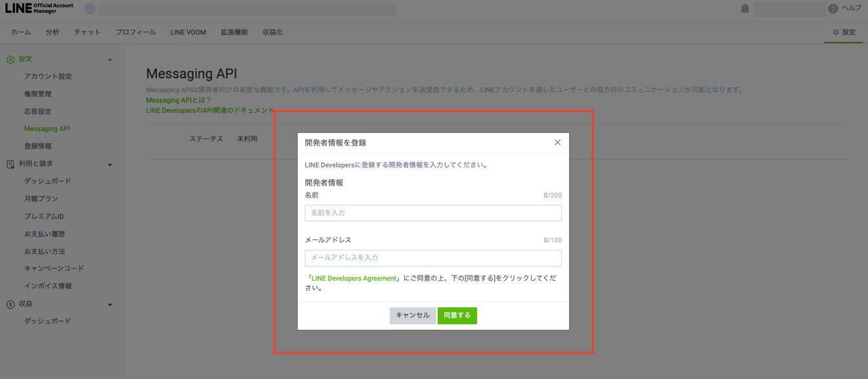The height and width of the screenshot is (379, 868).
Task: Close the 開発者情報を登録 dialog with the X
Action: click(557, 142)
